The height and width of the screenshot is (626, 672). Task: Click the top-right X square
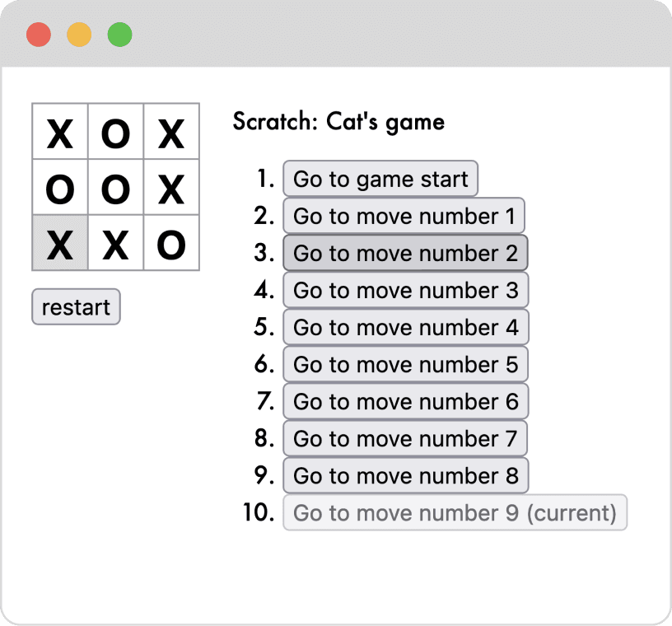171,133
